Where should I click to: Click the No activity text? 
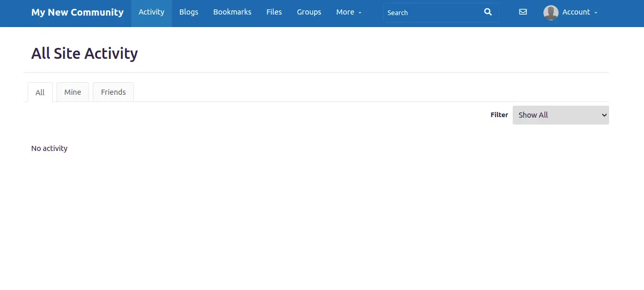(x=49, y=148)
